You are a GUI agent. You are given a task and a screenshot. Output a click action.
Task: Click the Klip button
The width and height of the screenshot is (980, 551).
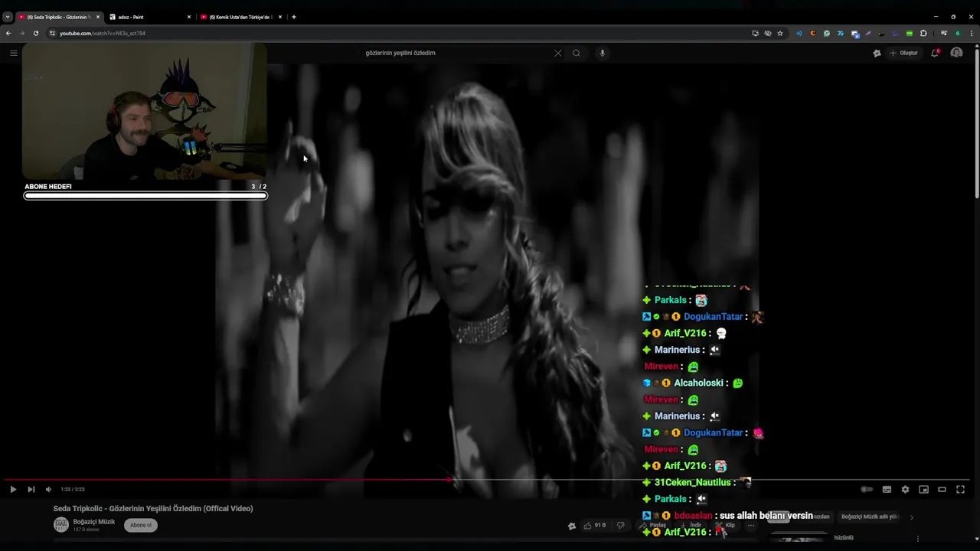[x=724, y=526]
